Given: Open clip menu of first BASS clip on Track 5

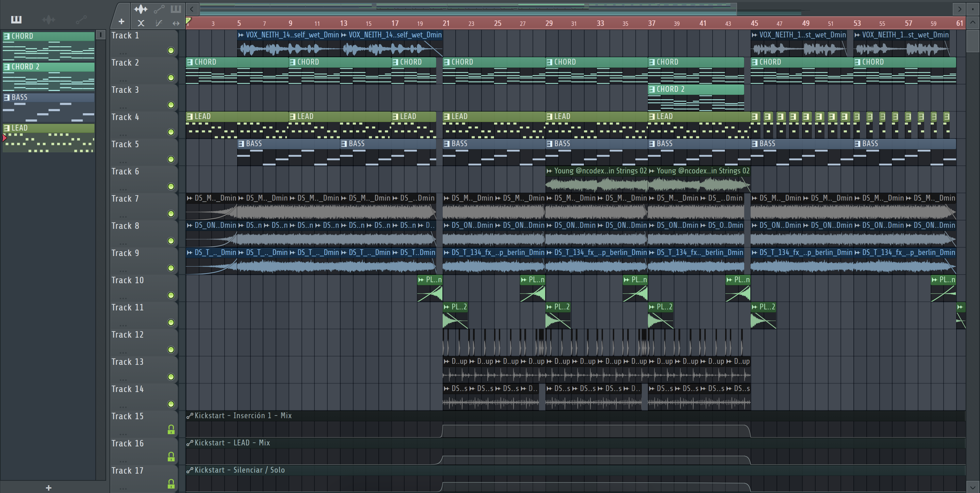Looking at the screenshot, I should (241, 144).
